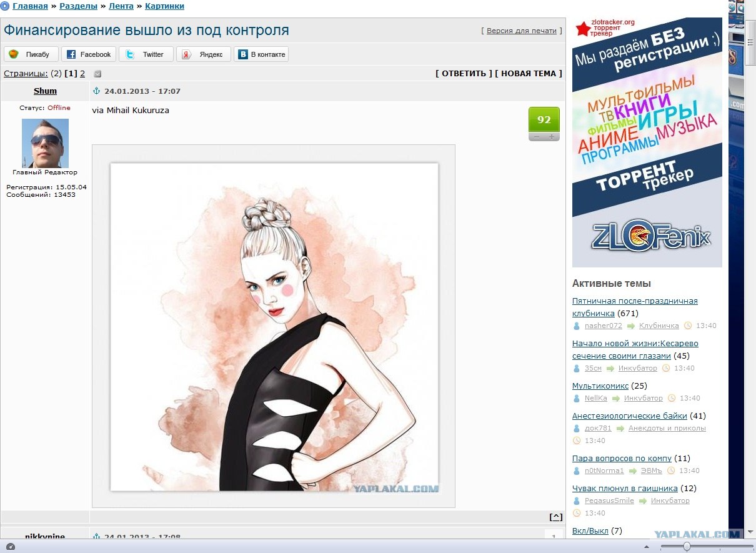The image size is (756, 553).
Task: Share the post via Яндекс
Action: click(x=203, y=54)
